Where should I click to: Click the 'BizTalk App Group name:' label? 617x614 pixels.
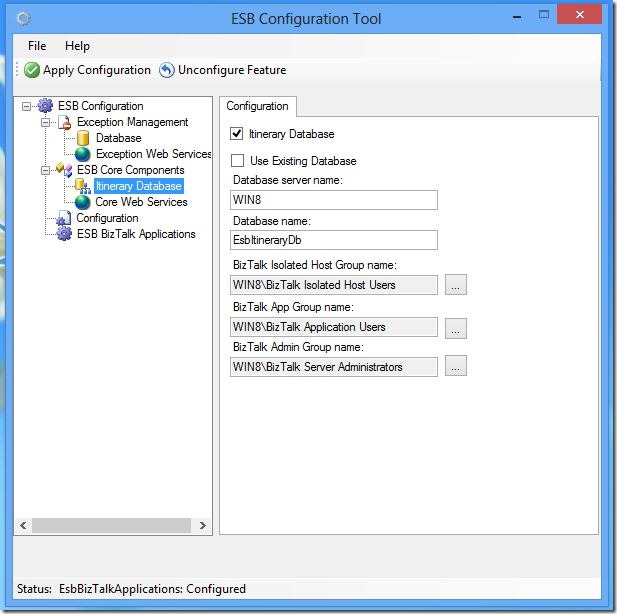click(x=293, y=307)
